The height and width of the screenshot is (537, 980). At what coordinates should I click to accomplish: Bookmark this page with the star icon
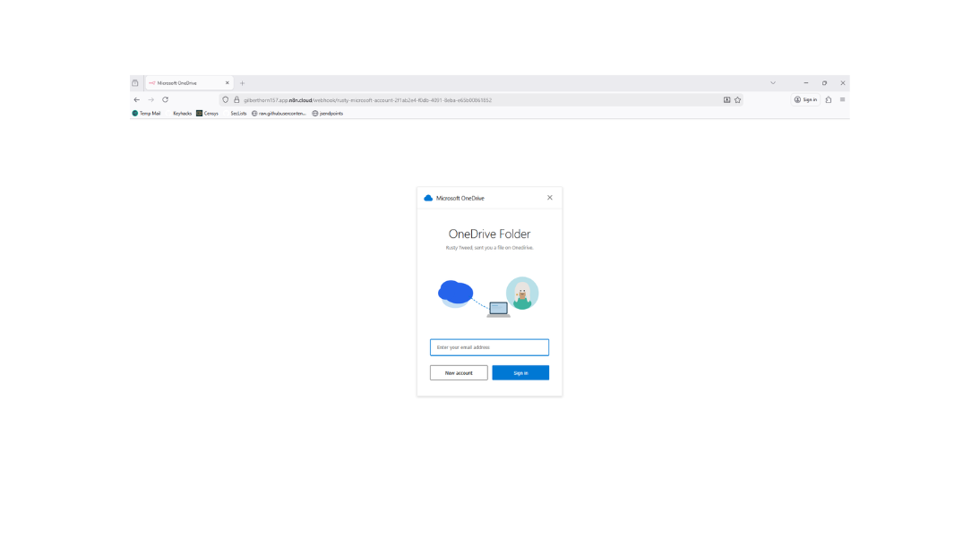[x=738, y=100]
